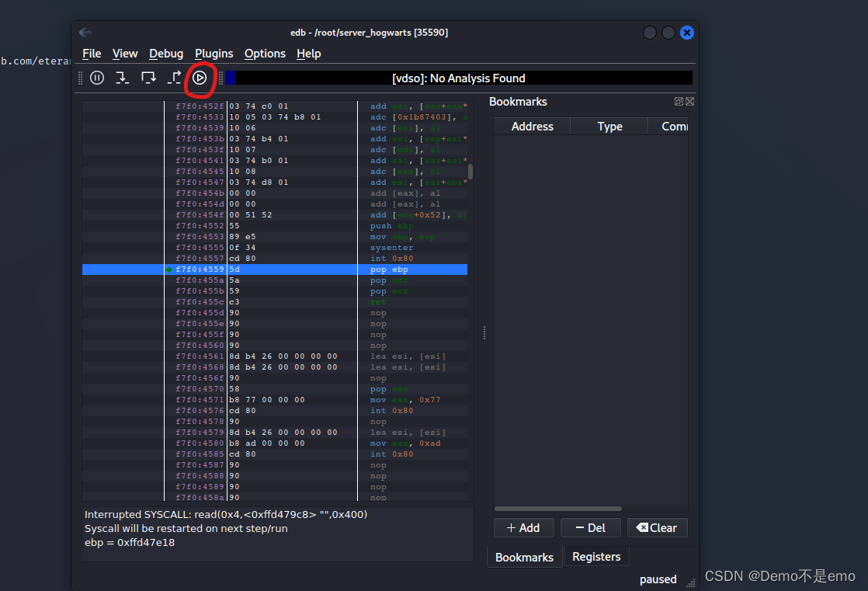This screenshot has height=591, width=868.
Task: Click the paused status indicator
Action: tap(658, 579)
